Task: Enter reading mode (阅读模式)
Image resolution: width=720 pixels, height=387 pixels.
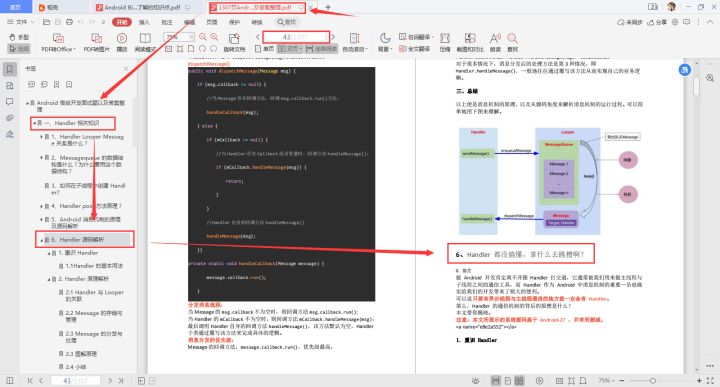Action: pos(145,43)
